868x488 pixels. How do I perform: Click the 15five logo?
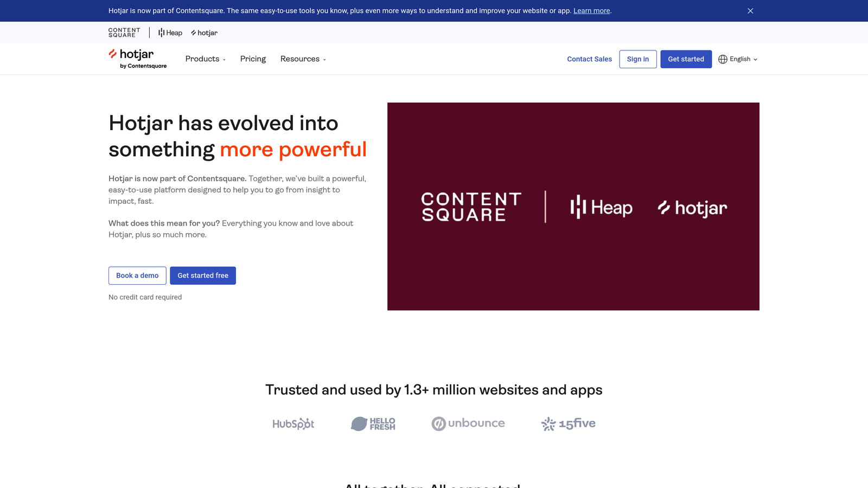click(x=567, y=423)
